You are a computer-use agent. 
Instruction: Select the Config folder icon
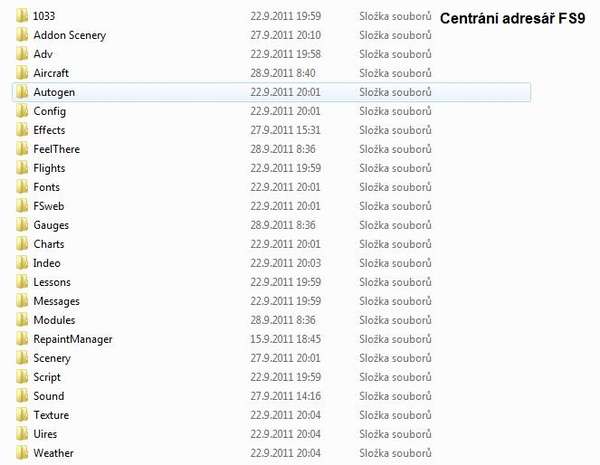click(22, 111)
